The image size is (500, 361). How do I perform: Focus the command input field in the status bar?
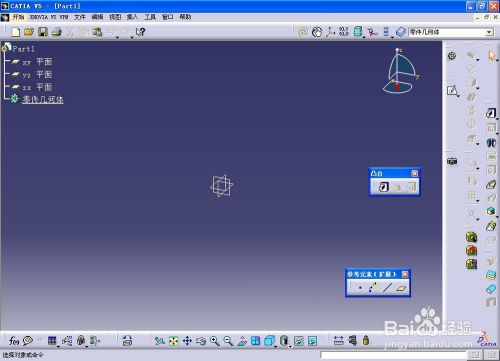[x=393, y=355]
